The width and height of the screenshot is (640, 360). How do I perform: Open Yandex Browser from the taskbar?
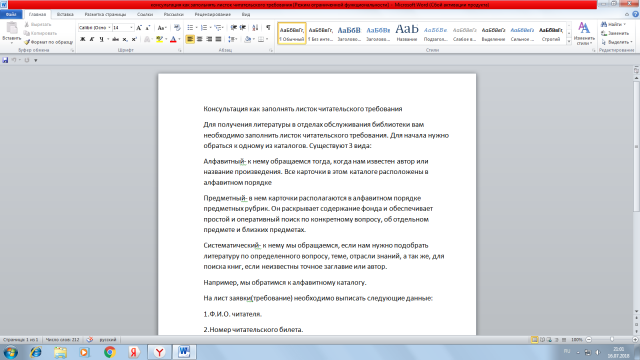click(x=159, y=352)
